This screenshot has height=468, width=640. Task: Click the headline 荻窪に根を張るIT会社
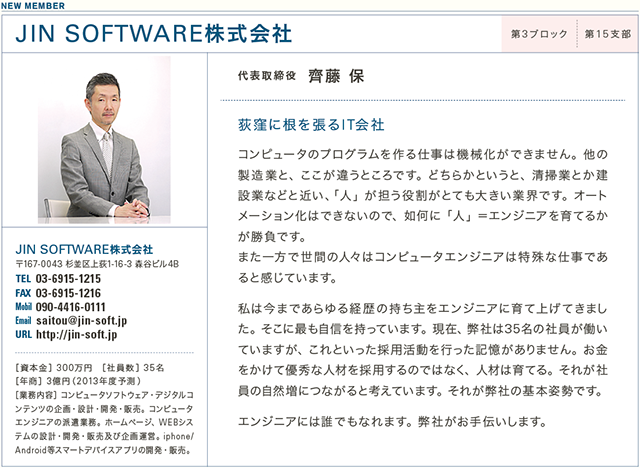(311, 125)
